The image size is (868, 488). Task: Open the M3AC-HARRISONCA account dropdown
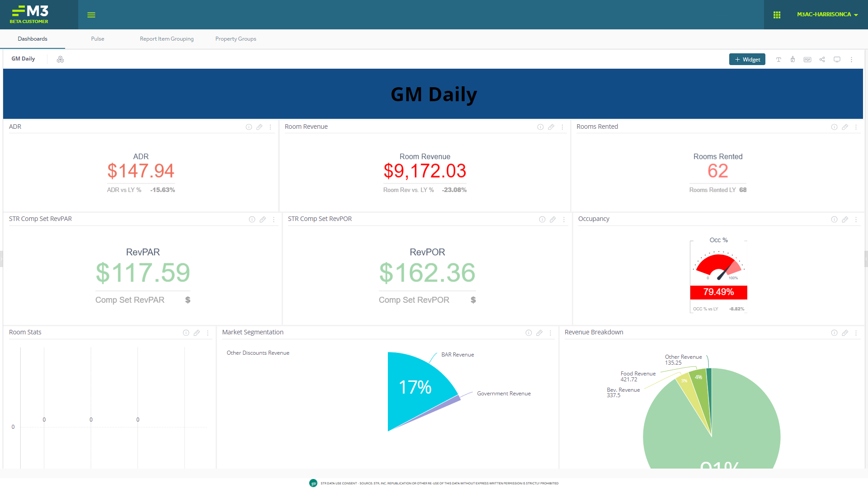[x=827, y=14]
